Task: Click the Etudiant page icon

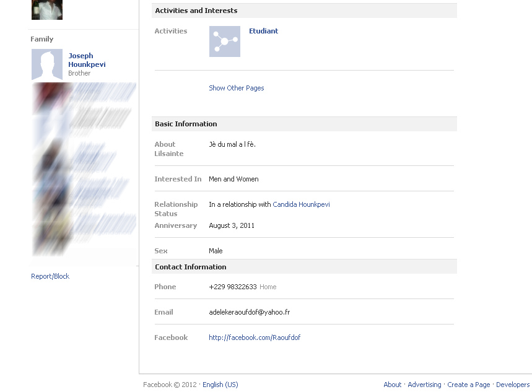Action: [x=224, y=41]
